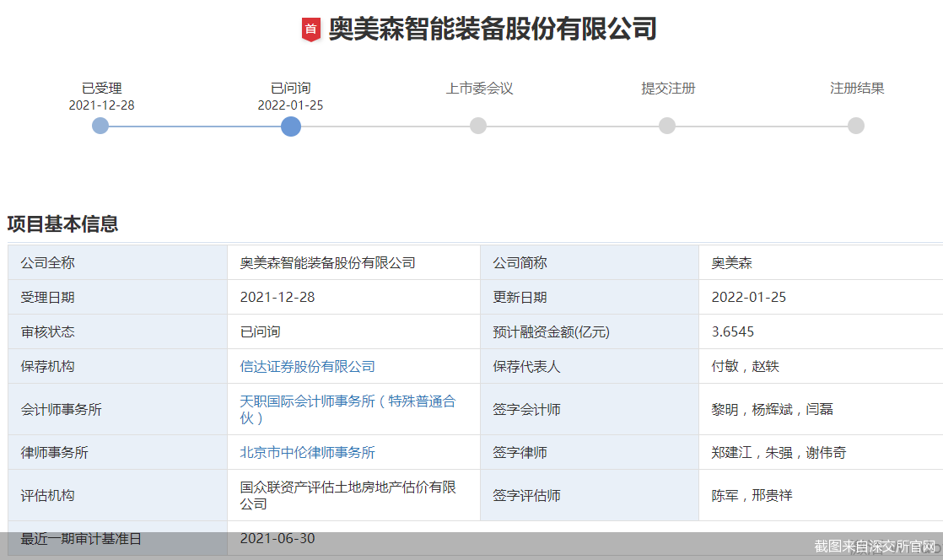Click the 上市委会议 step circle
This screenshot has height=560, width=943.
tap(478, 126)
